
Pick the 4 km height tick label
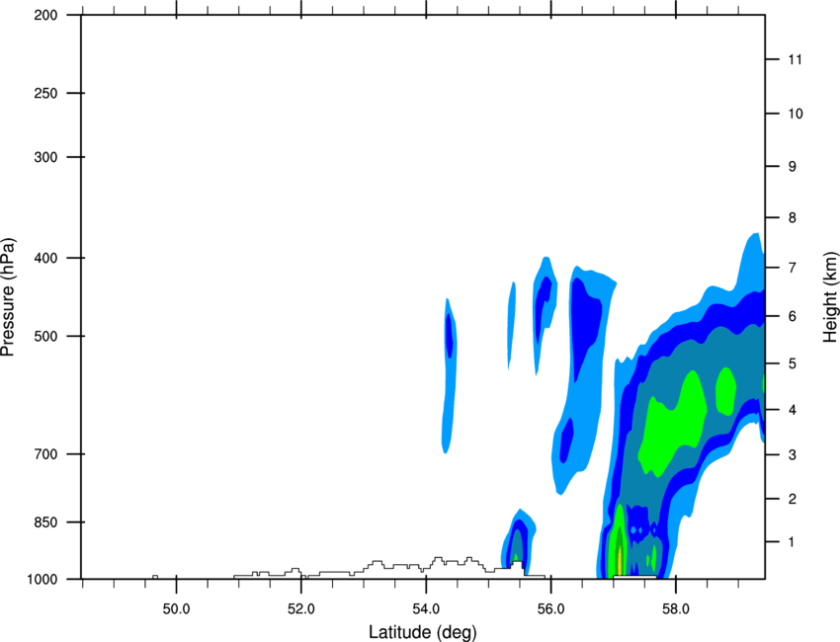793,410
